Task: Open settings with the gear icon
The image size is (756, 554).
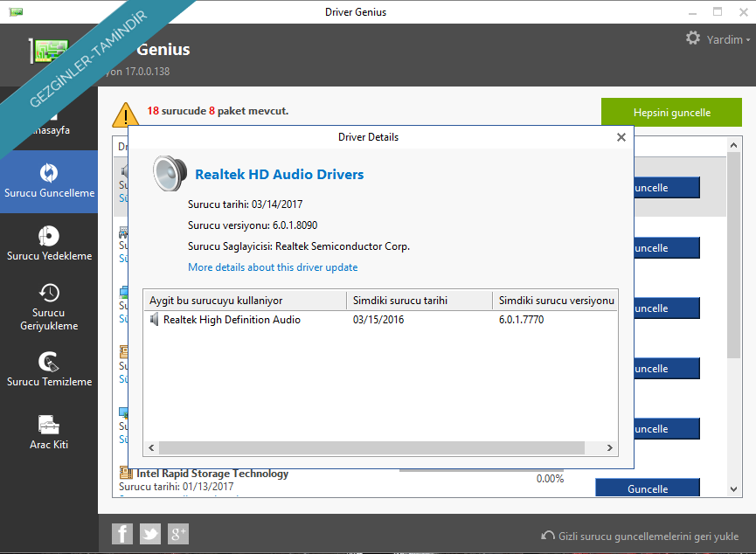Action: [693, 38]
